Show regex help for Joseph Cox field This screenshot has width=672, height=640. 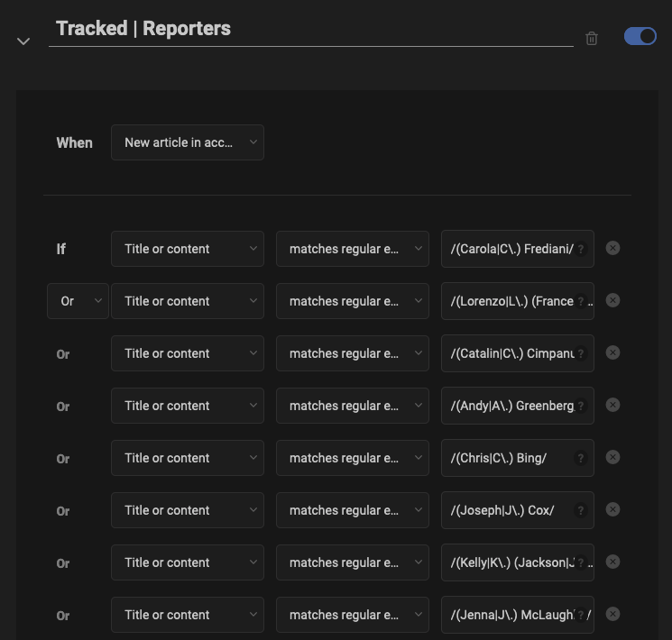pyautogui.click(x=580, y=511)
